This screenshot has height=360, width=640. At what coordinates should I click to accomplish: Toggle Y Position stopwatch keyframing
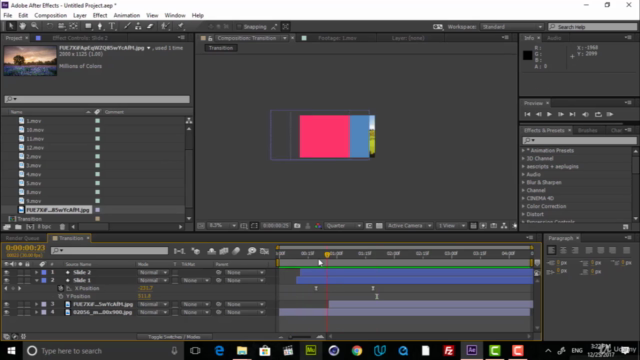coord(61,296)
